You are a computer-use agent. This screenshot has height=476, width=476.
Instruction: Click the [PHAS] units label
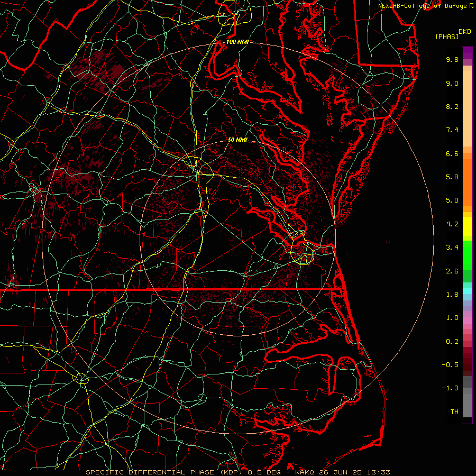(x=447, y=37)
